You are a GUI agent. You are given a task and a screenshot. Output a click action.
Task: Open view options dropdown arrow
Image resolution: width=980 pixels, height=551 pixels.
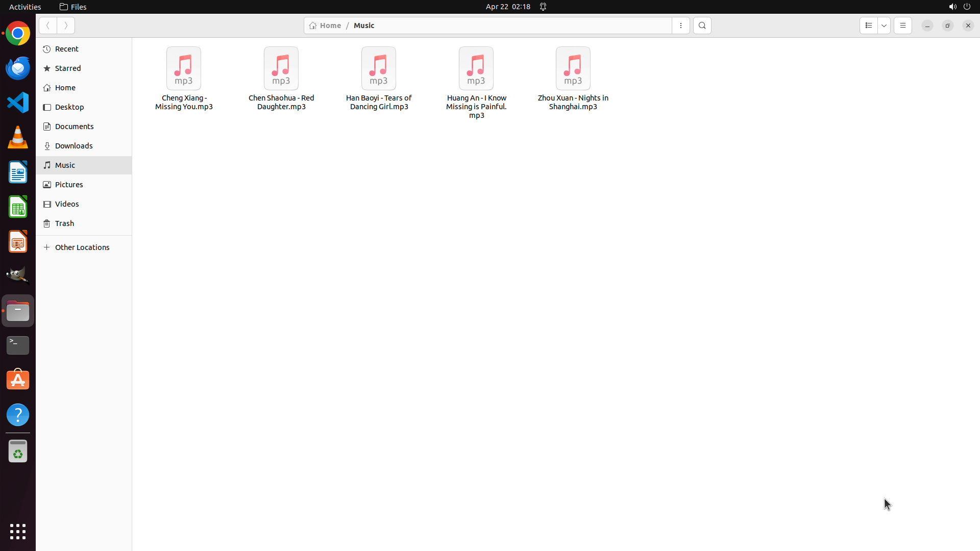click(x=884, y=26)
